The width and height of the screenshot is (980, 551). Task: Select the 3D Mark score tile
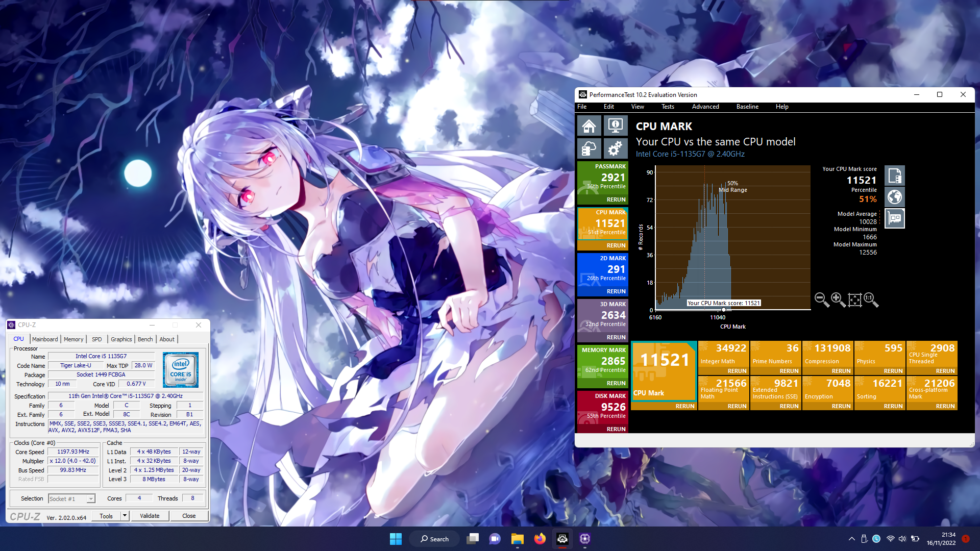pyautogui.click(x=603, y=315)
